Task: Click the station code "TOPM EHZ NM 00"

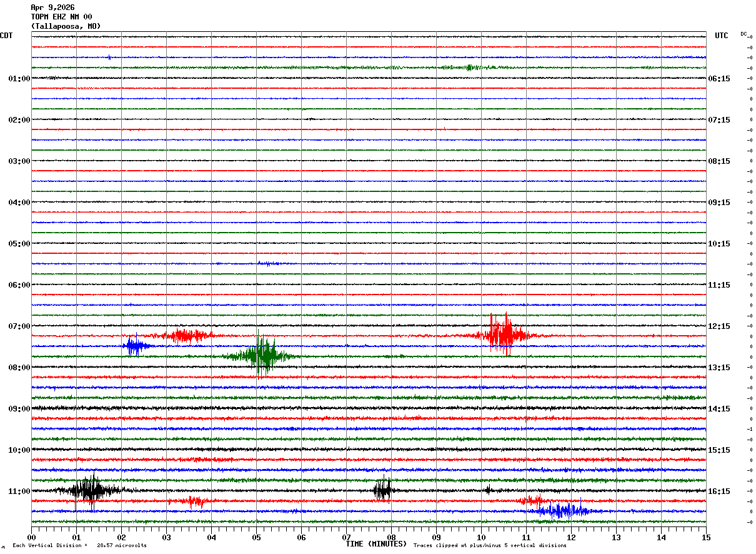Action: coord(61,17)
